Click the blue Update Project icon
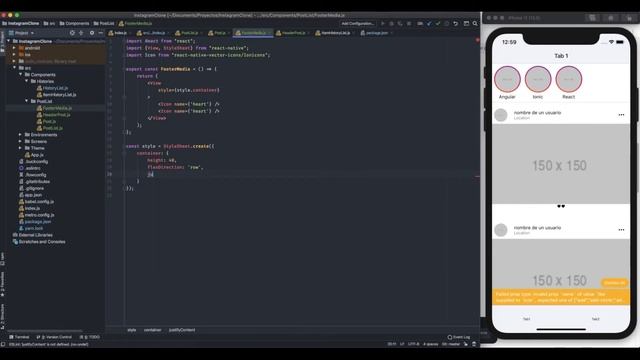 click(x=429, y=24)
